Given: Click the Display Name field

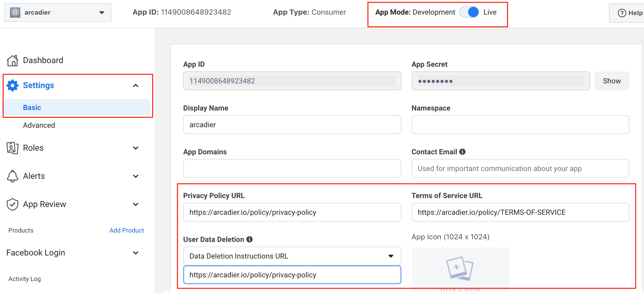Looking at the screenshot, I should coord(292,125).
